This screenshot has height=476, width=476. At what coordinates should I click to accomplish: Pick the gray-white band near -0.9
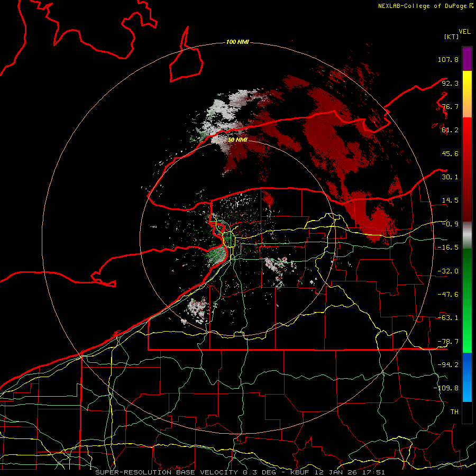[467, 235]
